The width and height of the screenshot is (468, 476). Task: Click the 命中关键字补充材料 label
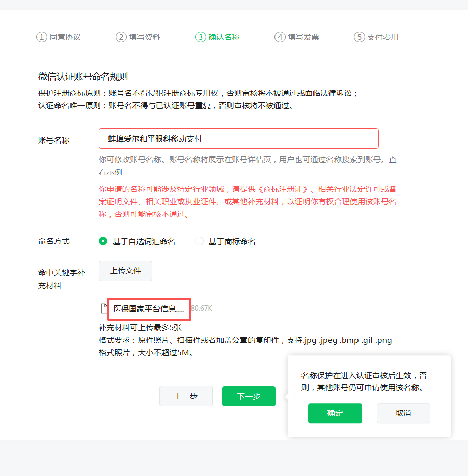point(61,279)
